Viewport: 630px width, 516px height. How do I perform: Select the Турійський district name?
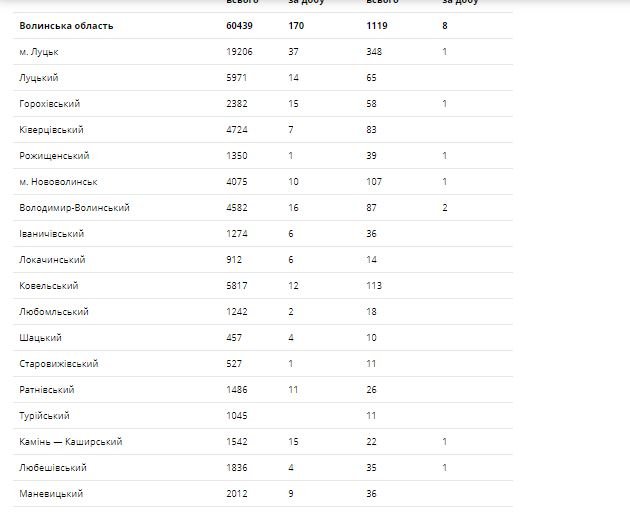click(44, 415)
